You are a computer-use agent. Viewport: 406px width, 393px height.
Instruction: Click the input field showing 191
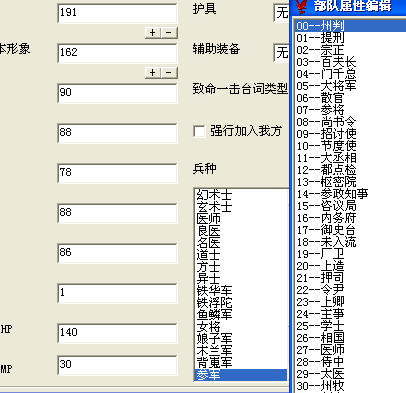tap(117, 13)
